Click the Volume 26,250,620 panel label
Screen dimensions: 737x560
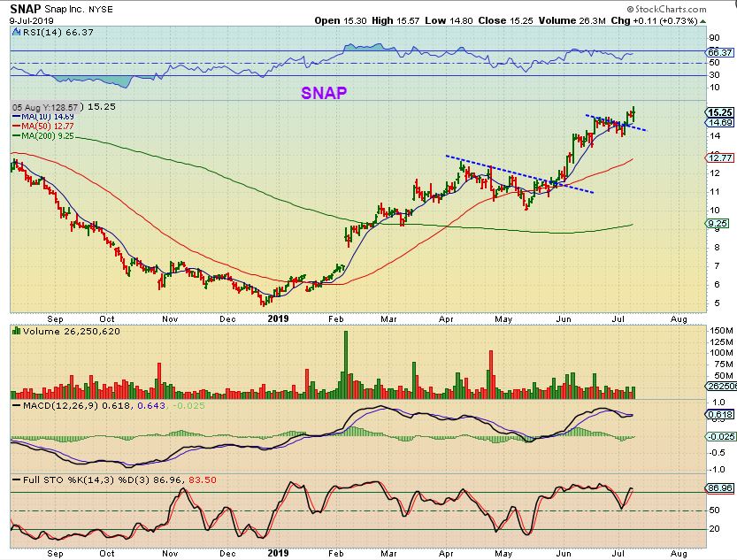71,331
